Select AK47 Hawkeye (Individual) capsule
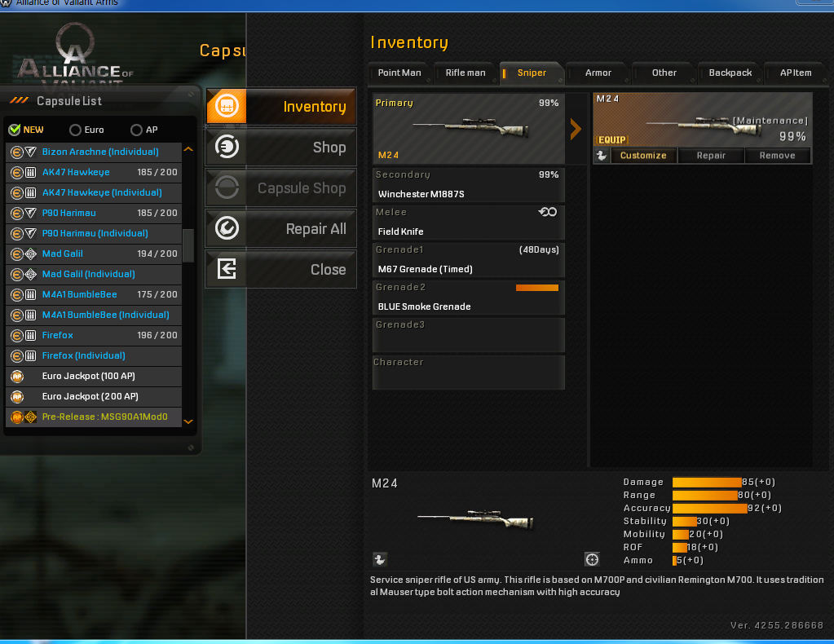 tap(94, 192)
